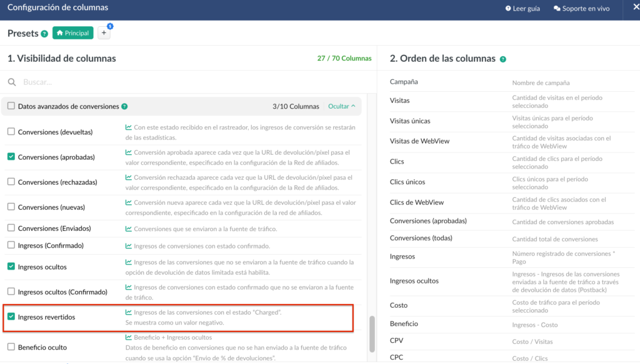640x364 pixels.
Task: Click chart icon in Ingresos ocultos description
Action: (x=129, y=262)
